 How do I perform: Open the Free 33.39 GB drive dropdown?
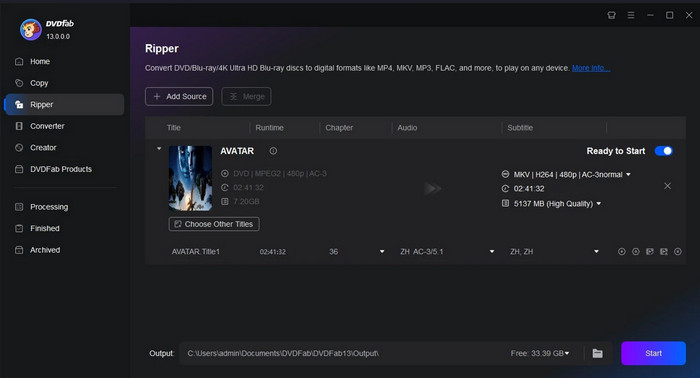pyautogui.click(x=567, y=353)
